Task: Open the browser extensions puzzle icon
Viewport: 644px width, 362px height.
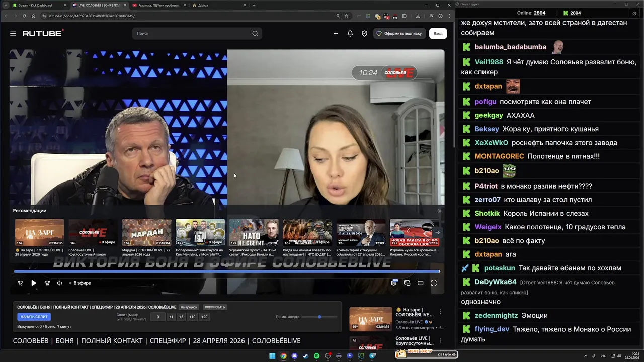Action: coord(405,16)
